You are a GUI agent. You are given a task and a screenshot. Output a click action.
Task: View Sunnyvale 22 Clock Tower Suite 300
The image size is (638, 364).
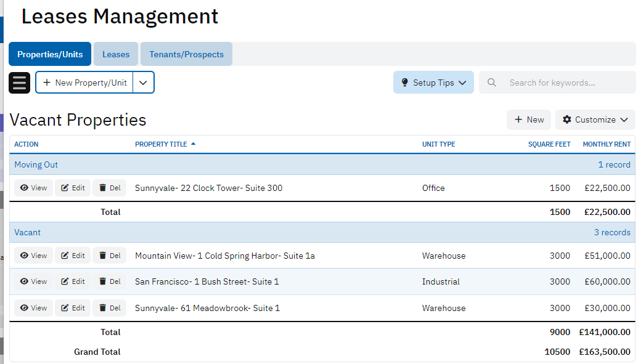point(33,188)
